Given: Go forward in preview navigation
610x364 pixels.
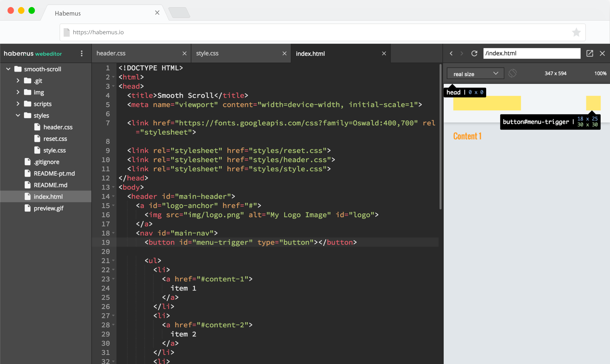Looking at the screenshot, I should (462, 53).
